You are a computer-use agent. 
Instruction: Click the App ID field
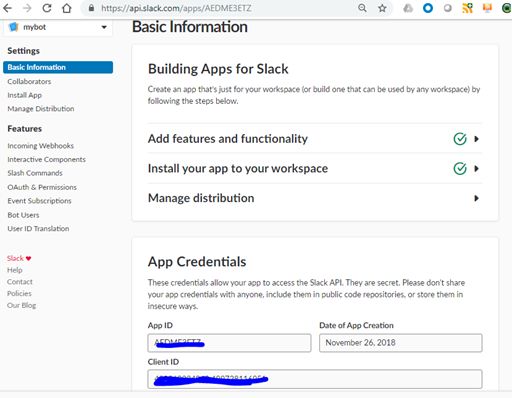229,343
